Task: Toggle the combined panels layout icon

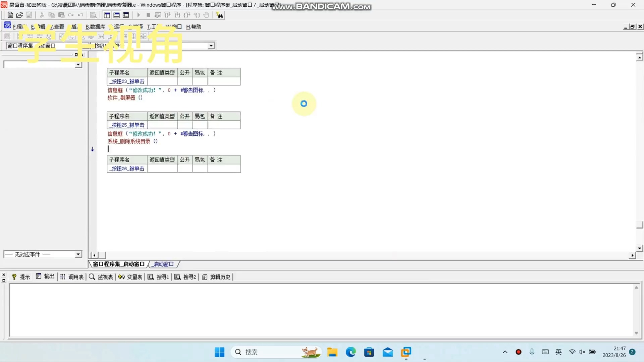Action: tap(126, 15)
